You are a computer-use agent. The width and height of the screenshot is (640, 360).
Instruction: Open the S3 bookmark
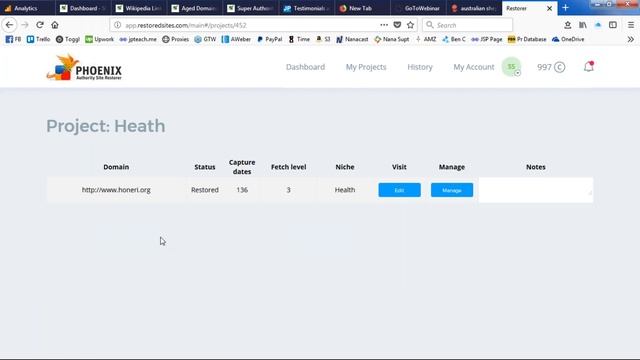pos(323,39)
